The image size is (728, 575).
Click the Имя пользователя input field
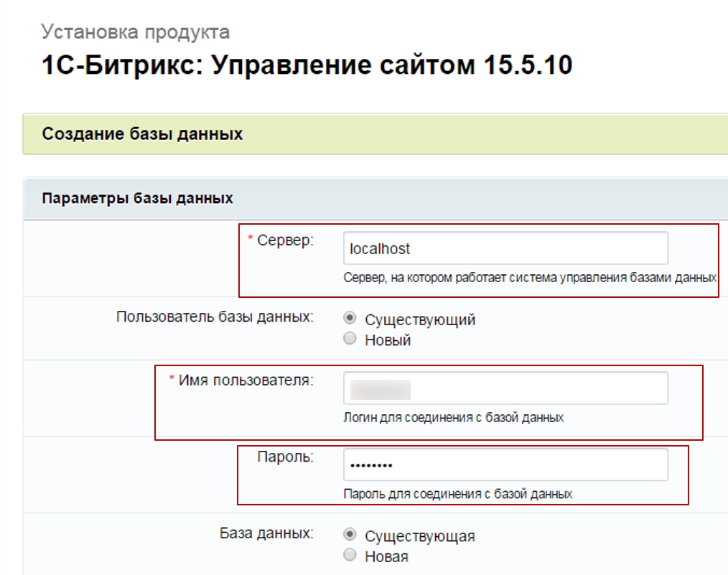pos(505,388)
